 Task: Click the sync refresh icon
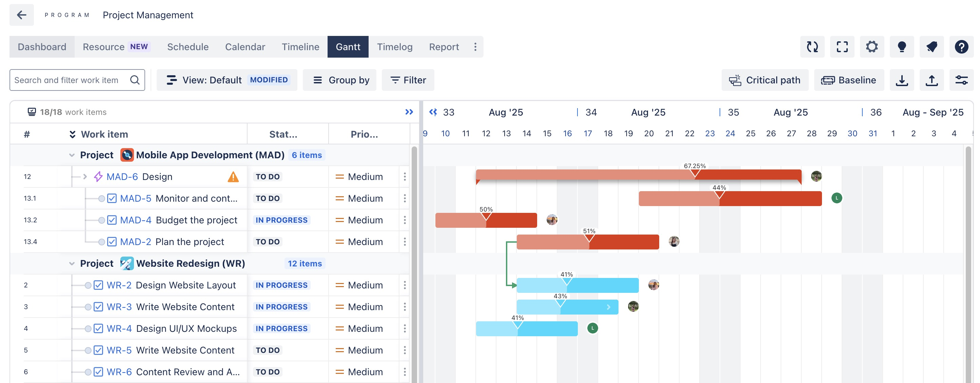tap(812, 47)
